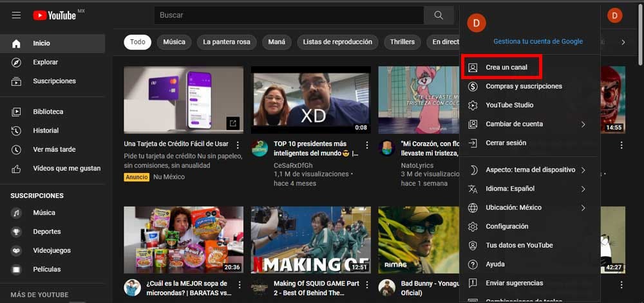Click the Buscar search field
The width and height of the screenshot is (644, 303).
(289, 15)
